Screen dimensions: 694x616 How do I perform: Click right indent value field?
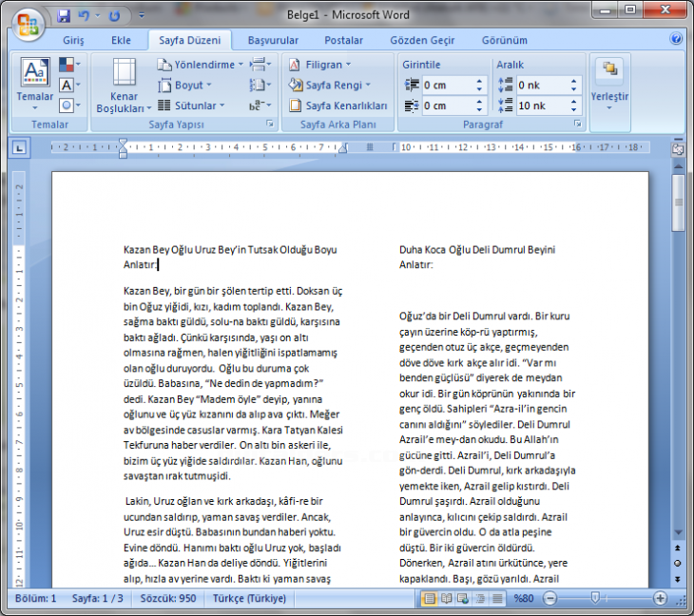447,106
